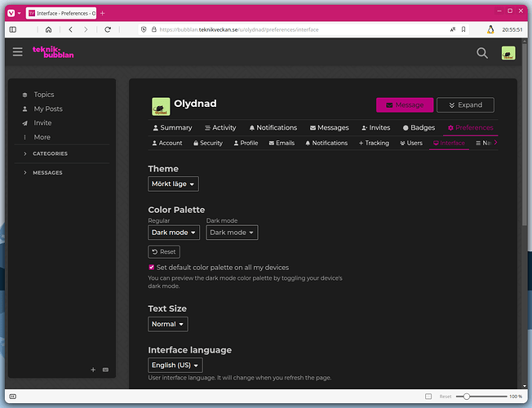The image size is (532, 408).
Task: Open More in the sidebar
Action: click(x=42, y=137)
